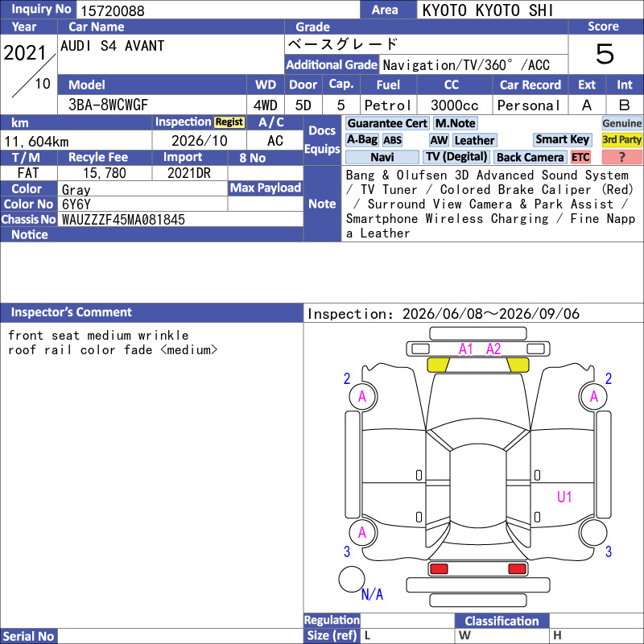Select the 3000cc engine size value
This screenshot has width=644, height=644.
click(455, 105)
